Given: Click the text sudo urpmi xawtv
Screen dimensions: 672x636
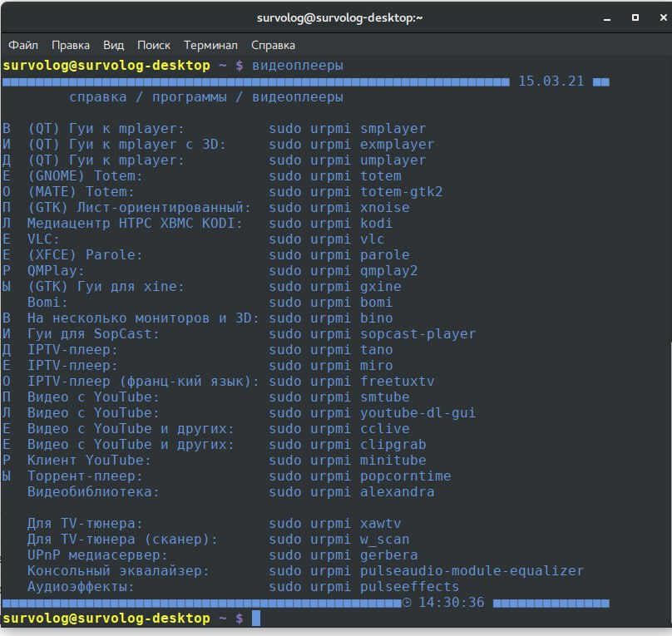Looking at the screenshot, I should point(334,524).
